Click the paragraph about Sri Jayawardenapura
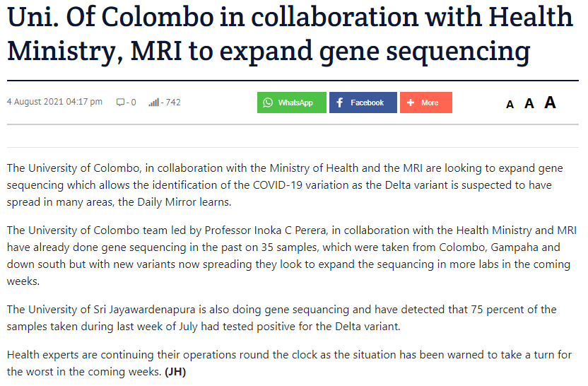The width and height of the screenshot is (588, 386). 281,317
